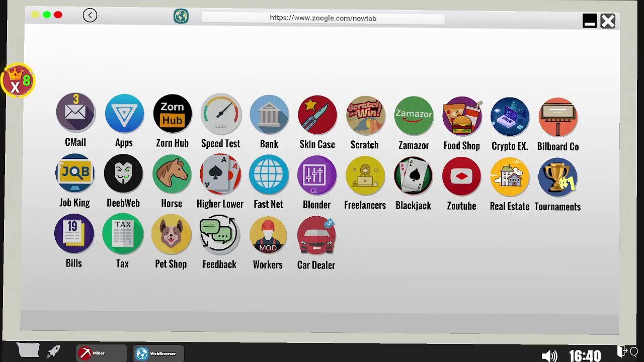Image resolution: width=644 pixels, height=362 pixels.
Task: Open the Blender mixer icon
Action: (x=317, y=175)
